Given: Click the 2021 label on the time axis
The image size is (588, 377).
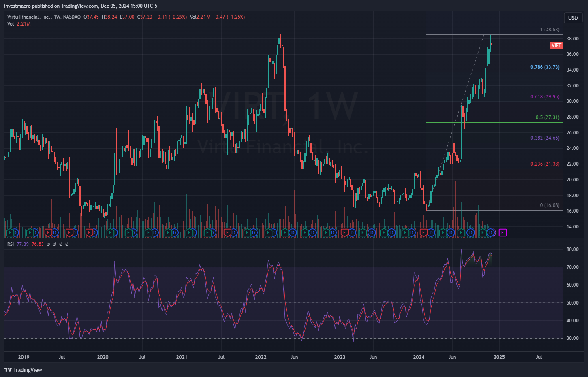Looking at the screenshot, I should click(x=182, y=357).
